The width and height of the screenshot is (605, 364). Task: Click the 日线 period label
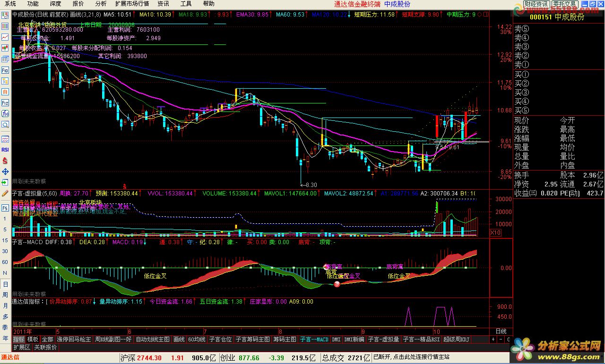click(501, 331)
